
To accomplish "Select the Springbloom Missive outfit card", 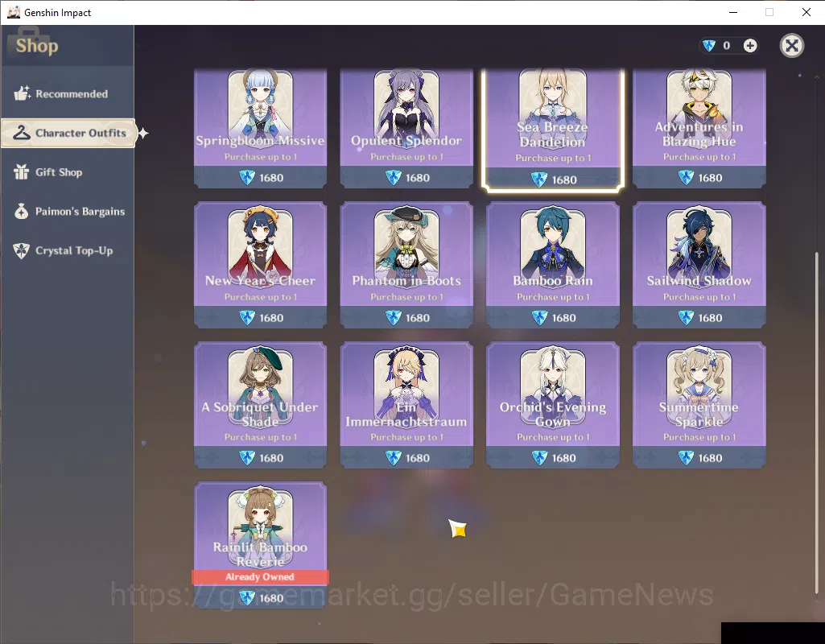I will tap(261, 128).
